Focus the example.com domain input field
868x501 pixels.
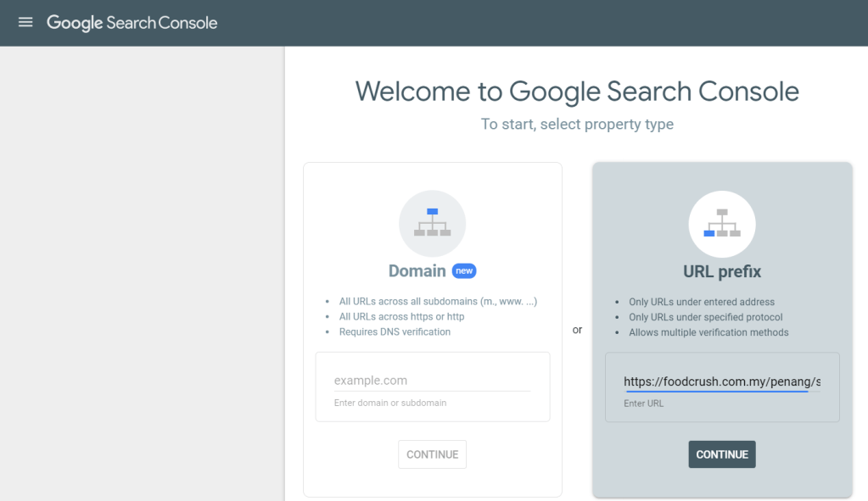tap(431, 381)
